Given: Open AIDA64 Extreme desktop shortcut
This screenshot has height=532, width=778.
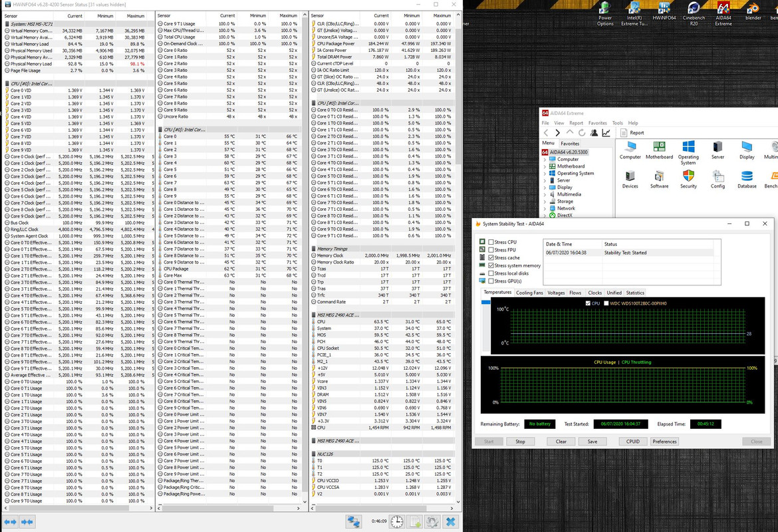Looking at the screenshot, I should point(723,13).
